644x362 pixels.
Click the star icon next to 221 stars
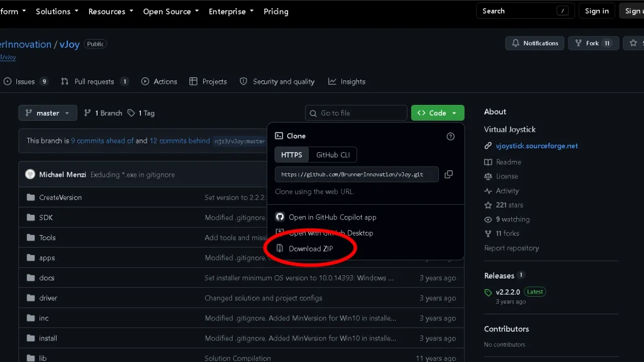pyautogui.click(x=488, y=206)
